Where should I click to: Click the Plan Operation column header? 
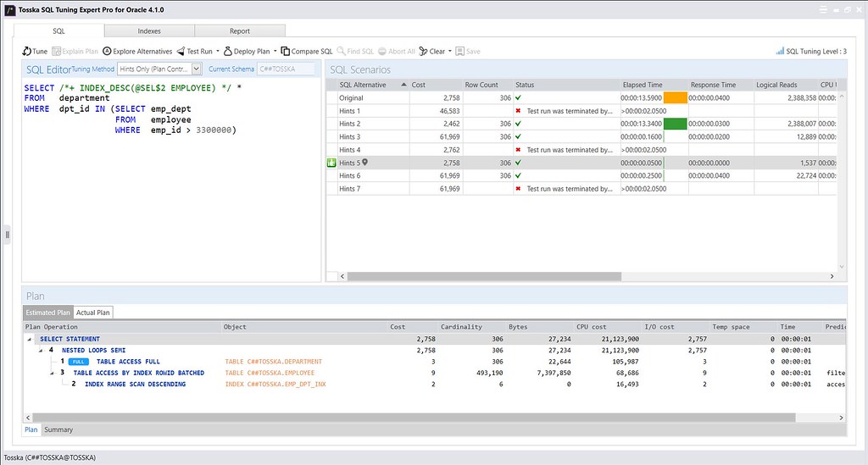click(52, 327)
